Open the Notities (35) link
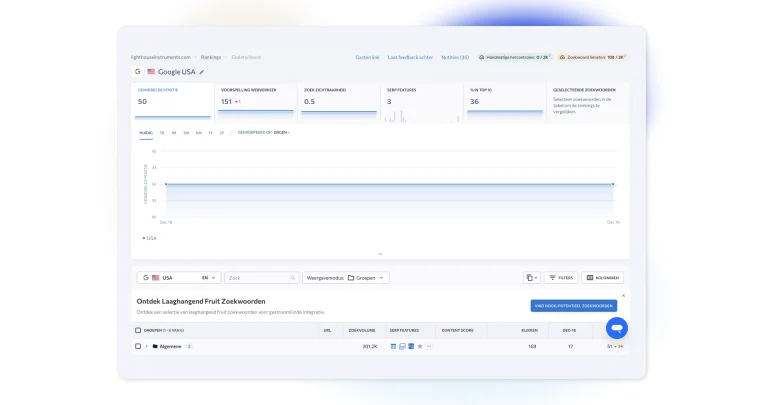 [455, 57]
